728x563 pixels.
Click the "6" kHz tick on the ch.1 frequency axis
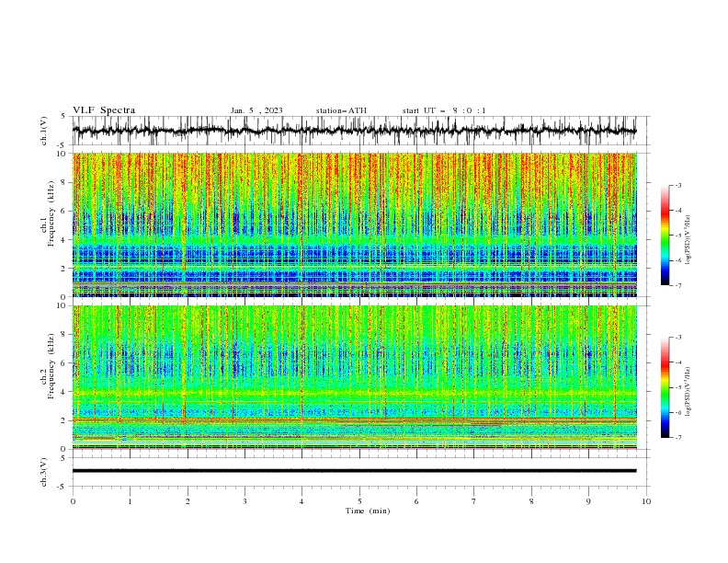65,211
